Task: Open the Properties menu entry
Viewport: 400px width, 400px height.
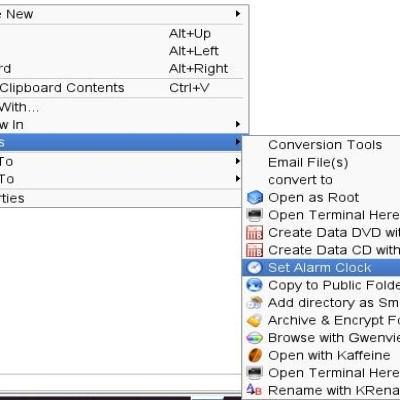Action: click(x=122, y=198)
